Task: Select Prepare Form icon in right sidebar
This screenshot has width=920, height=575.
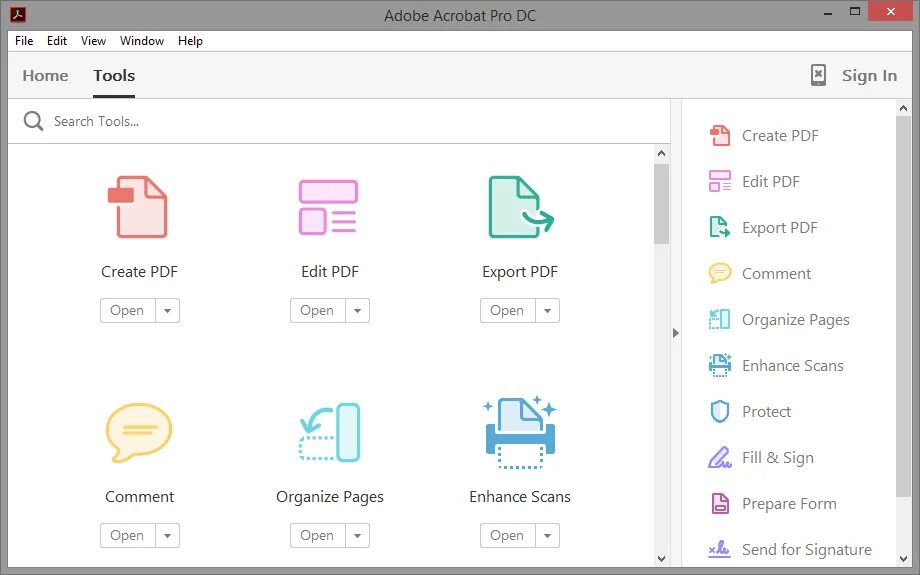Action: click(720, 503)
